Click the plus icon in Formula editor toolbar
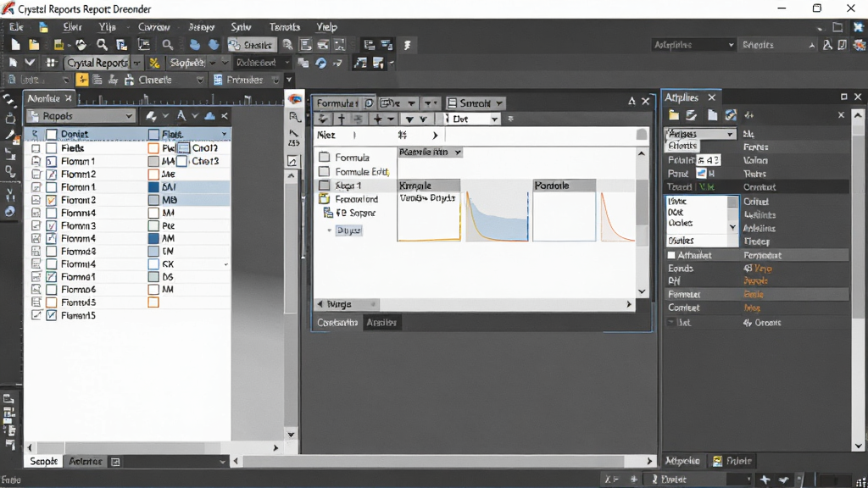The height and width of the screenshot is (488, 868). 377,119
